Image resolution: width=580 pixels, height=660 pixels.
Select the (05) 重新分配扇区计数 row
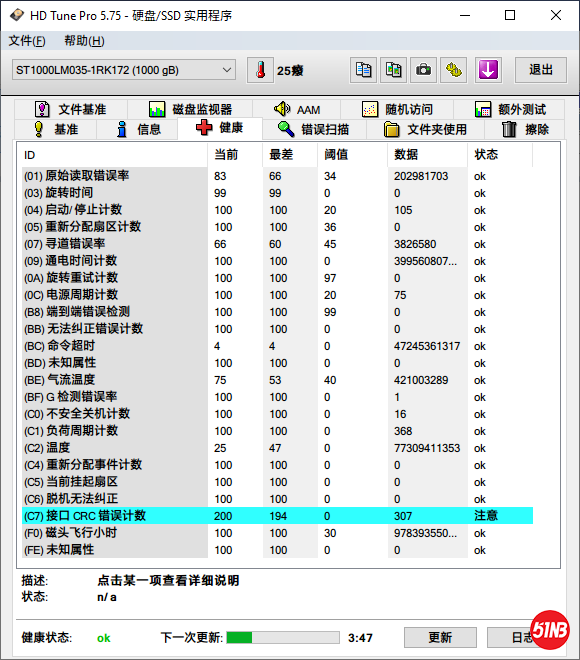point(277,227)
